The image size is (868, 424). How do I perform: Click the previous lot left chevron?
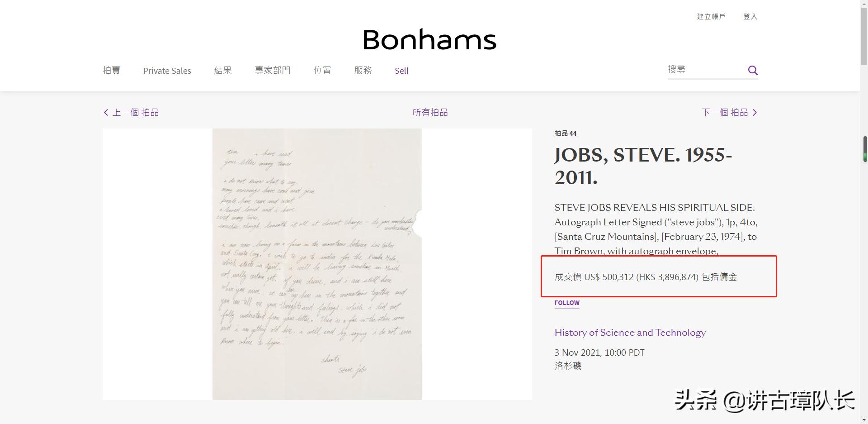point(106,112)
